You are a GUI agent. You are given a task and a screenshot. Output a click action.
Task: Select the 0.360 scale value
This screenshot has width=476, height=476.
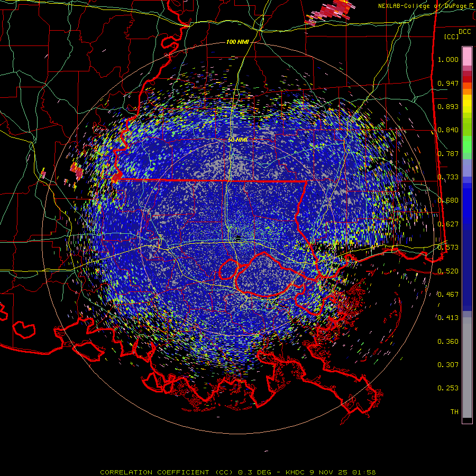click(x=448, y=342)
